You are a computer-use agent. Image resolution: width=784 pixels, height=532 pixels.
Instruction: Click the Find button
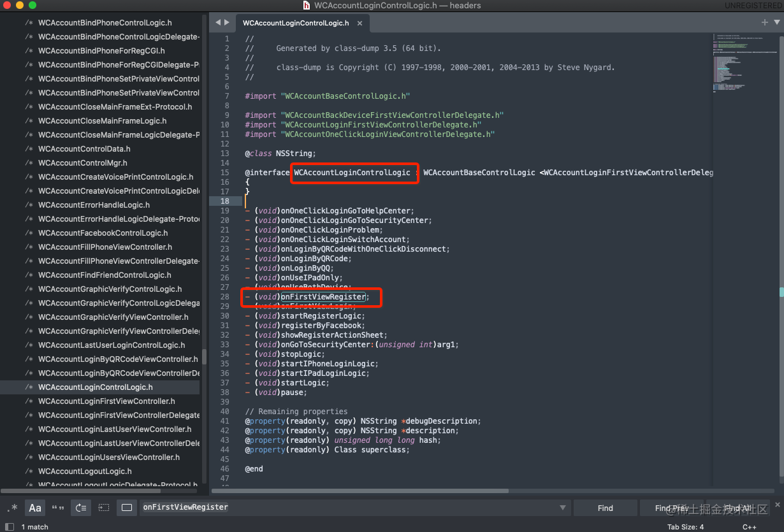[x=606, y=508]
